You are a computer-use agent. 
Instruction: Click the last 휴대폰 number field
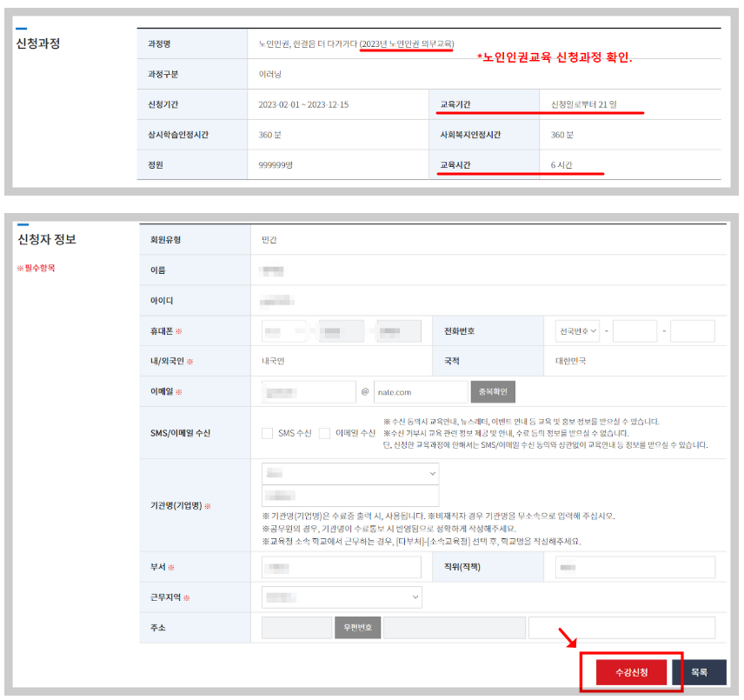[399, 331]
